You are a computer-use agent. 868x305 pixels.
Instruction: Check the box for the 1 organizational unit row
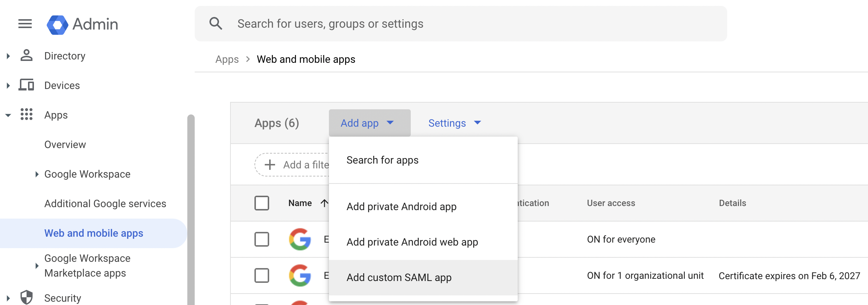[x=262, y=275]
